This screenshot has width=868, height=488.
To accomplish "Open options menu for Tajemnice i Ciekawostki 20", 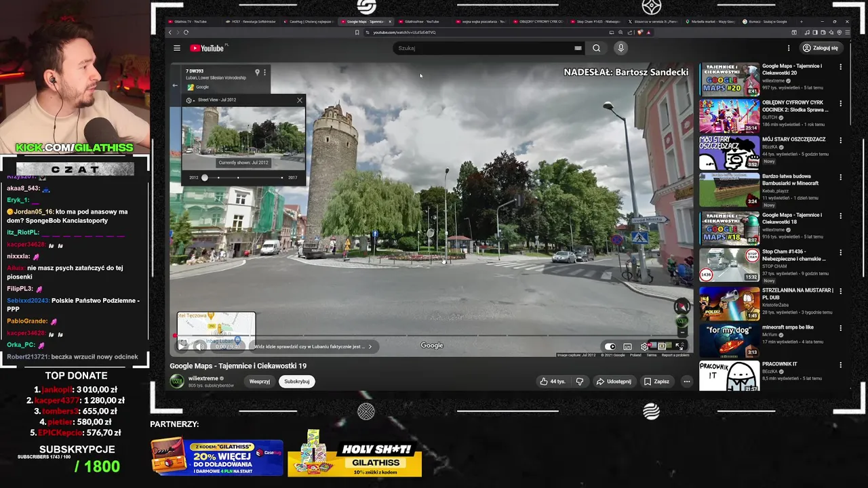I will tap(840, 67).
